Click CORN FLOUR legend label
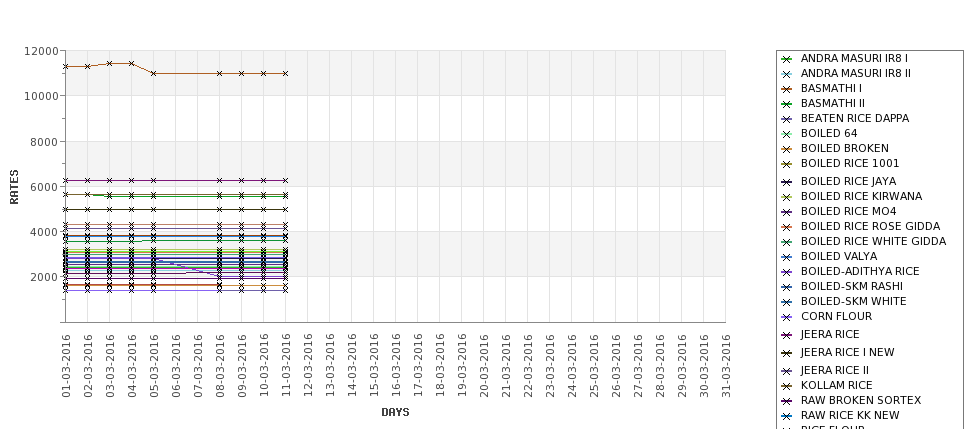This screenshot has width=975, height=429. click(836, 316)
